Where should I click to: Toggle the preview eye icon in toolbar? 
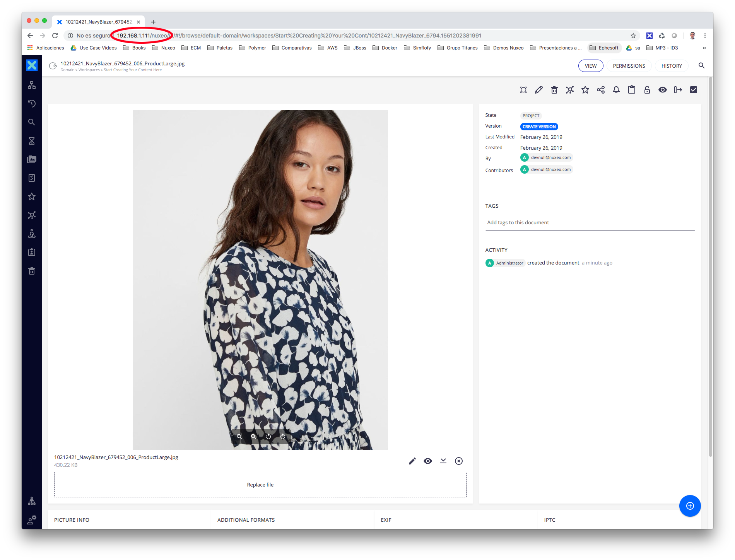coord(662,90)
